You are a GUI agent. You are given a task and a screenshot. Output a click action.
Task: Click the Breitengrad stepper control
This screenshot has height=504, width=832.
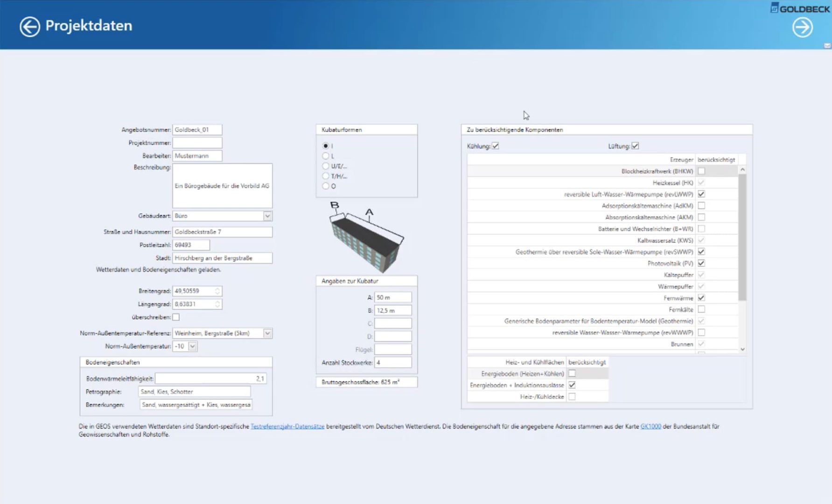point(217,291)
